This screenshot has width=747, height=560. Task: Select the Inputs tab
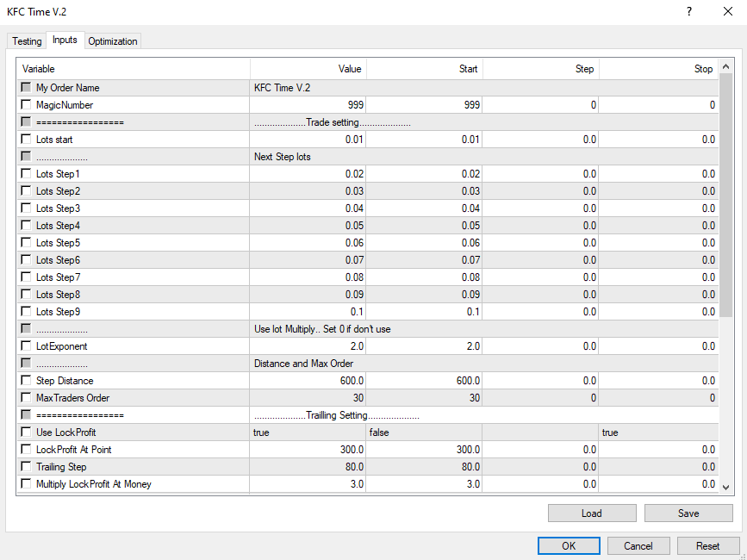65,40
